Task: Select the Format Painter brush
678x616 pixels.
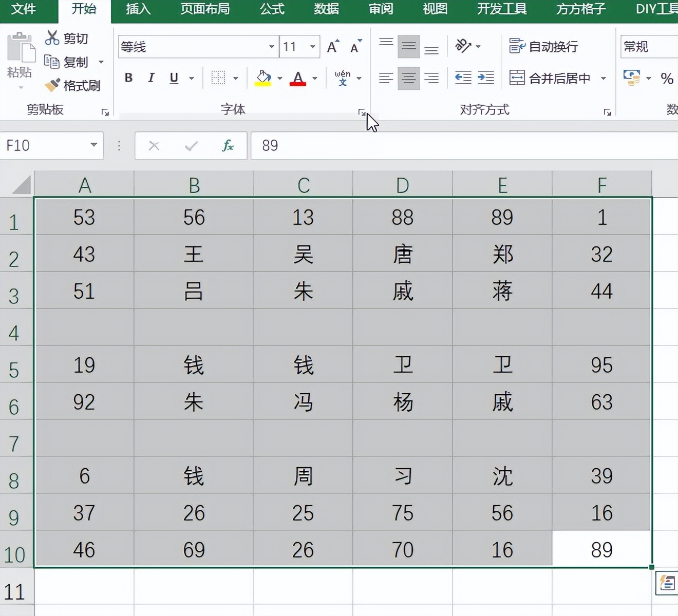Action: [52, 85]
